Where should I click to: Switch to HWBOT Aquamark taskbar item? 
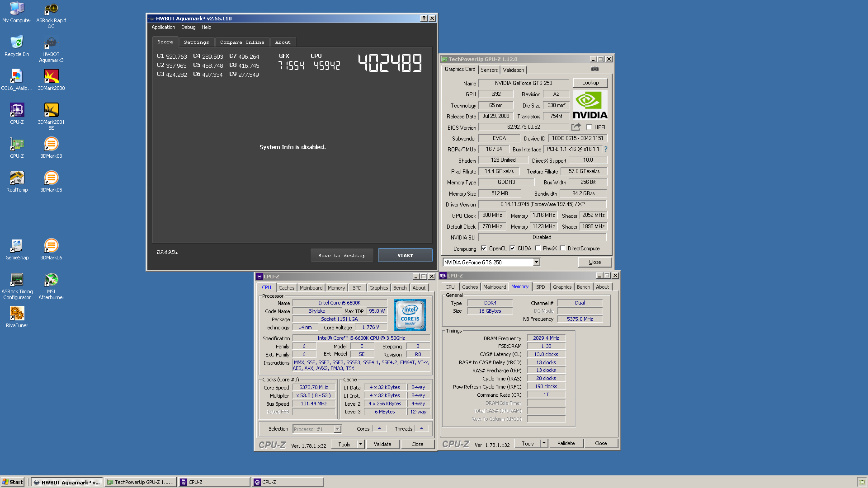coord(67,482)
